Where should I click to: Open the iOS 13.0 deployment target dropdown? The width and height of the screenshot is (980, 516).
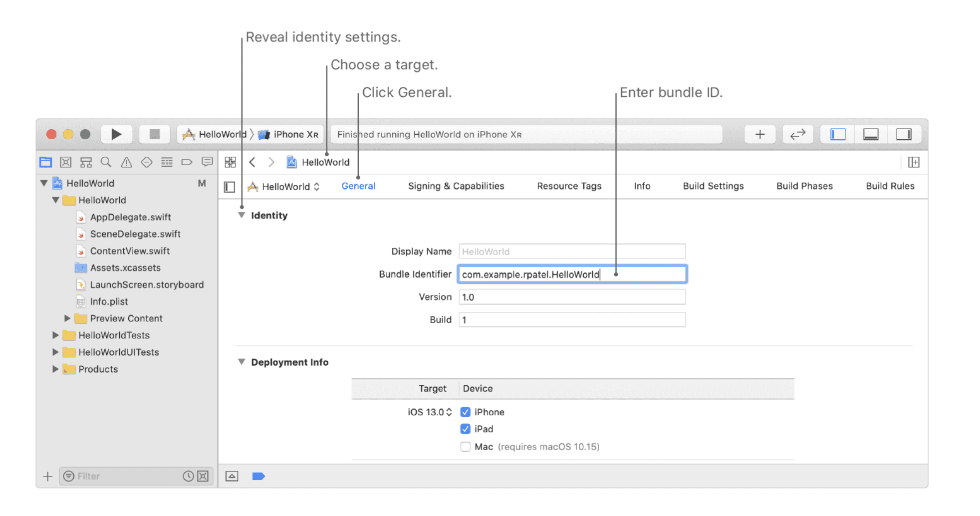pyautogui.click(x=430, y=412)
